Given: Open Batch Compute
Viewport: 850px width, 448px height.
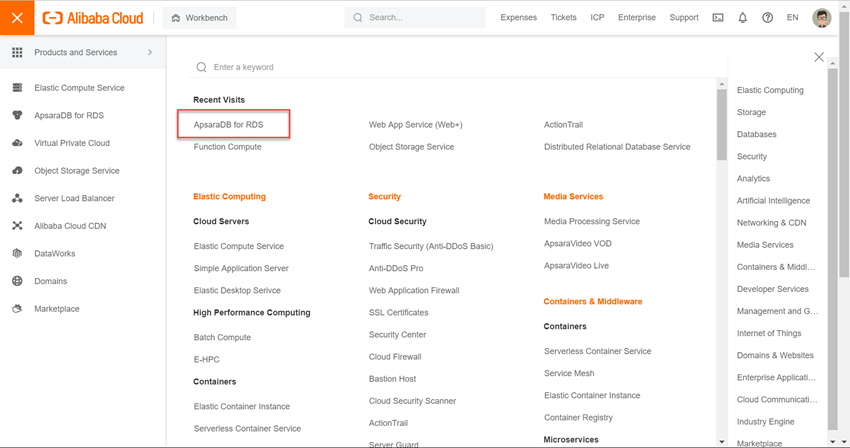Looking at the screenshot, I should (x=222, y=337).
